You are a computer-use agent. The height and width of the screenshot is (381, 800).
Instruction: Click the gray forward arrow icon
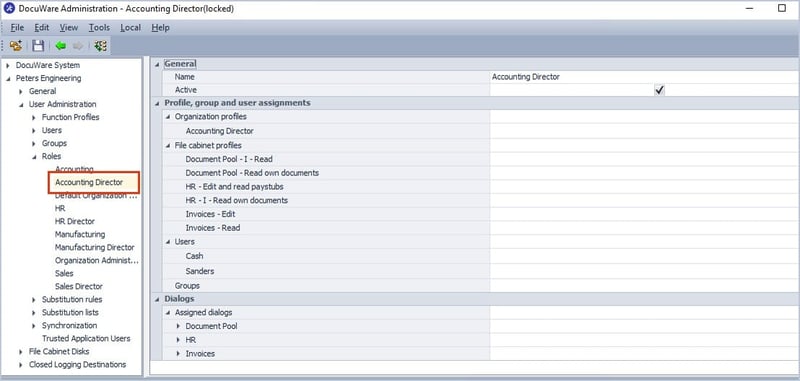(x=78, y=46)
